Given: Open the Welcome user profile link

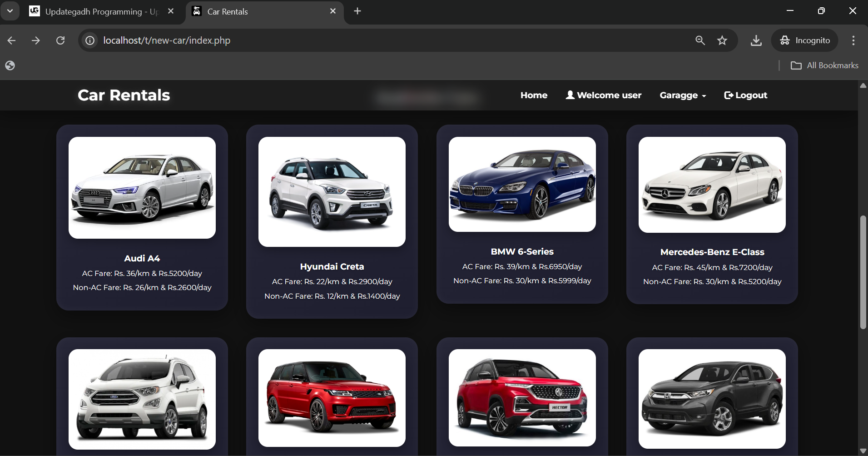Looking at the screenshot, I should pyautogui.click(x=603, y=95).
